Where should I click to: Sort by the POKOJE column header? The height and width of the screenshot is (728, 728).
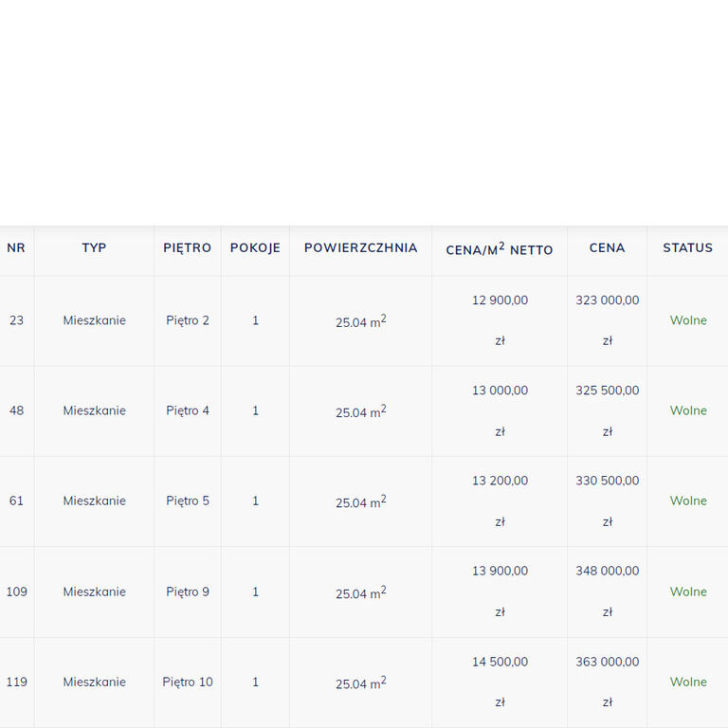coord(255,248)
